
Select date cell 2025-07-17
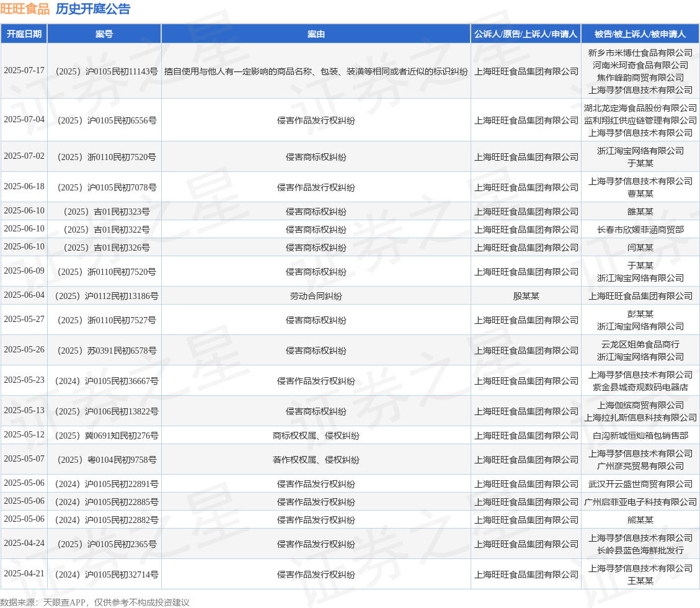[24, 71]
